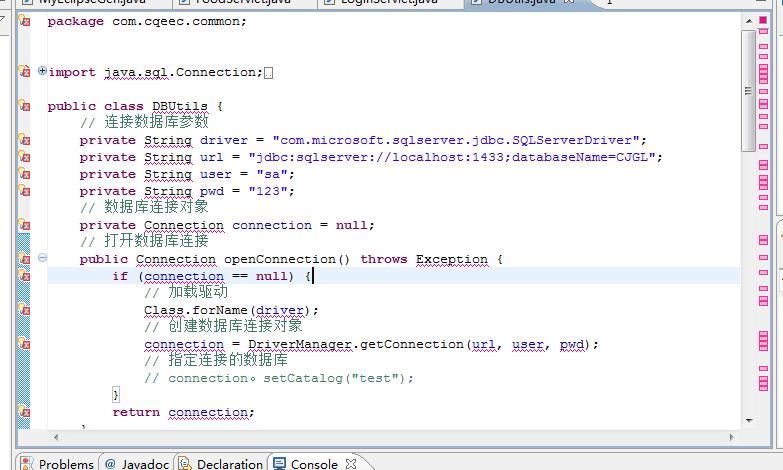Screen dimensions: 783x470
Task: Click error marker on DriverManager.getConnection line
Action: [x=24, y=343]
